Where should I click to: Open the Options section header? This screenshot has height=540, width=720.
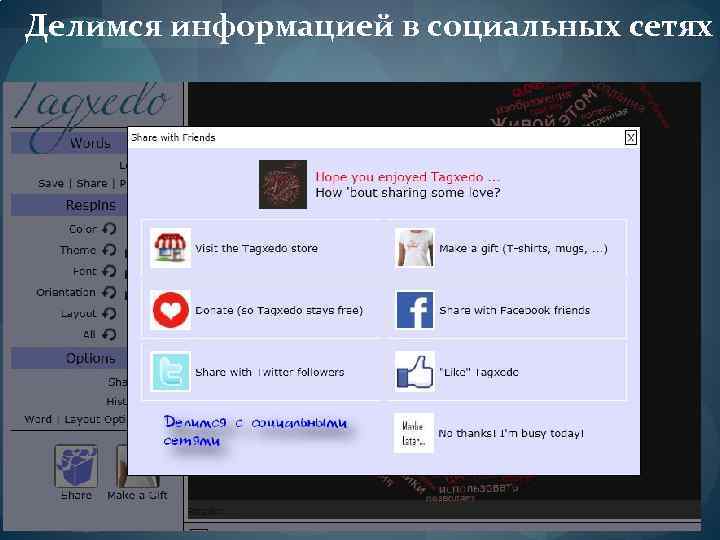[x=69, y=358]
